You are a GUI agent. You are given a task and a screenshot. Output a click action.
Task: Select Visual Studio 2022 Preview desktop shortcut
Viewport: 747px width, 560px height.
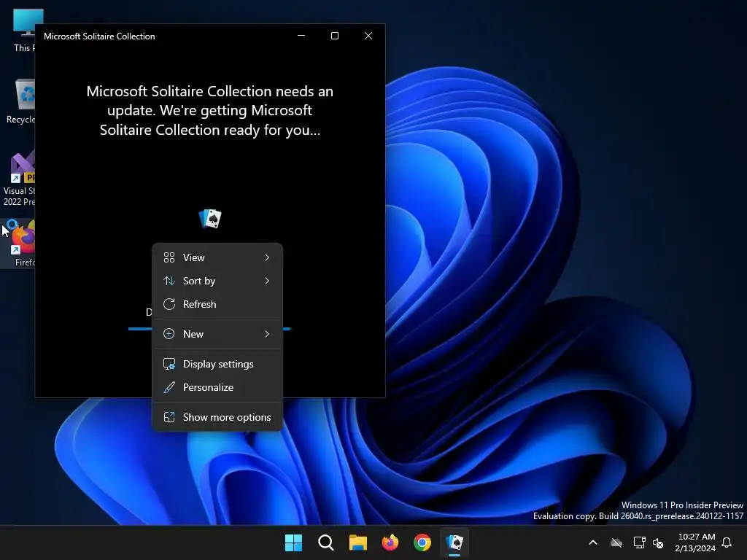[x=19, y=179]
